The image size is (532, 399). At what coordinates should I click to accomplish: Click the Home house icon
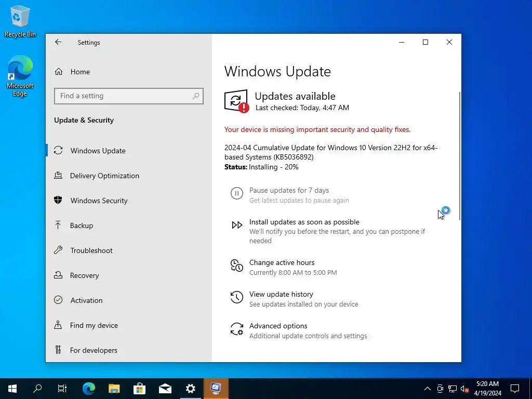[58, 72]
